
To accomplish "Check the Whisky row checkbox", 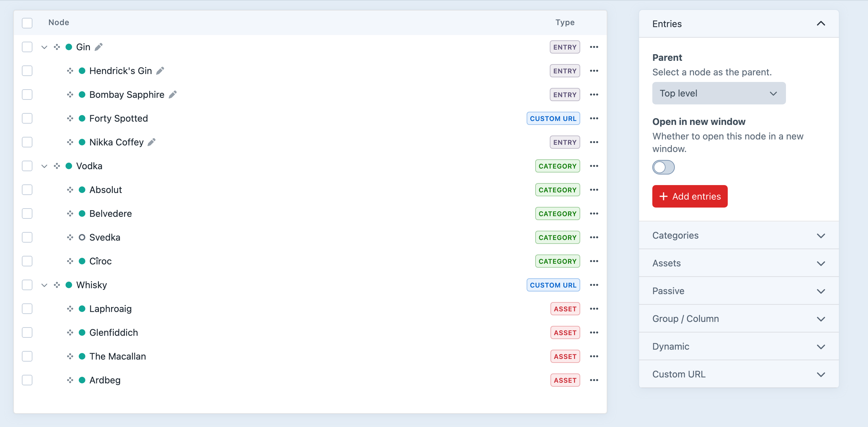I will coord(27,285).
